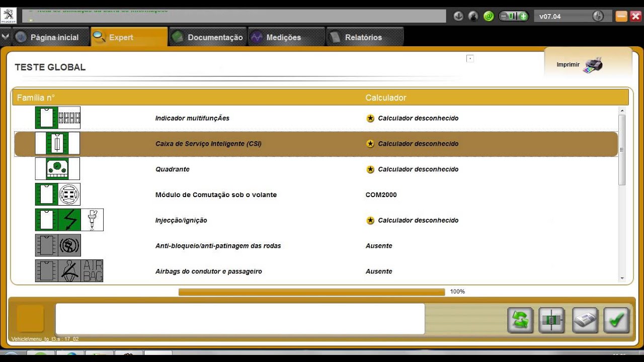
Task: Click the COM2000 calculator value
Action: tap(381, 195)
